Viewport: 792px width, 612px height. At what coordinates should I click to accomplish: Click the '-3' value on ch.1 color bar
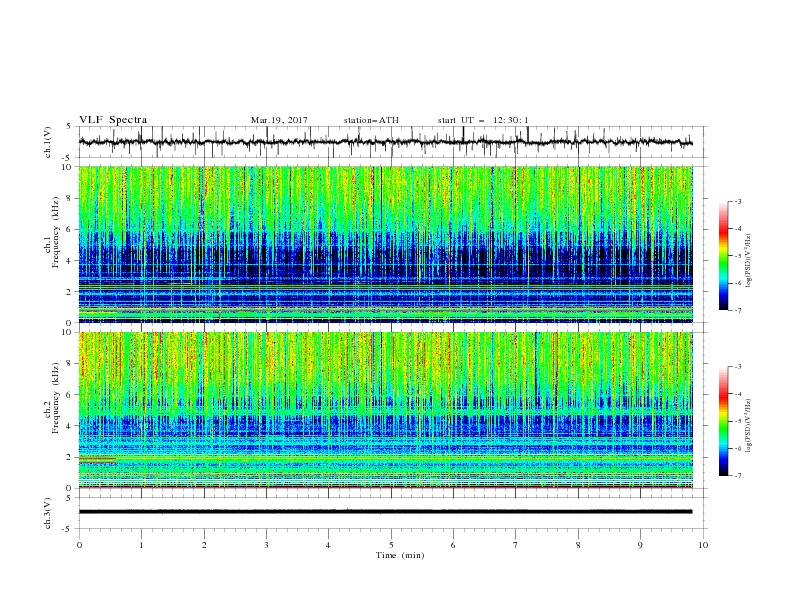point(737,201)
